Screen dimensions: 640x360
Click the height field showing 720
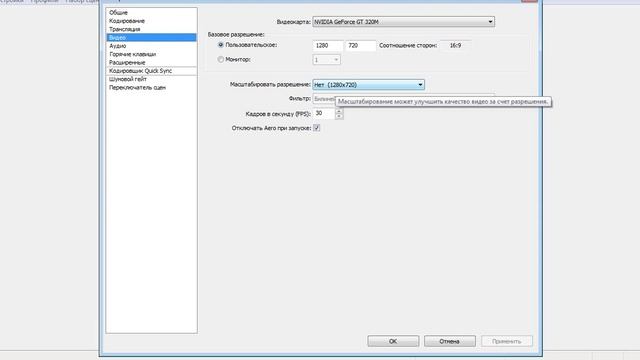pyautogui.click(x=360, y=46)
